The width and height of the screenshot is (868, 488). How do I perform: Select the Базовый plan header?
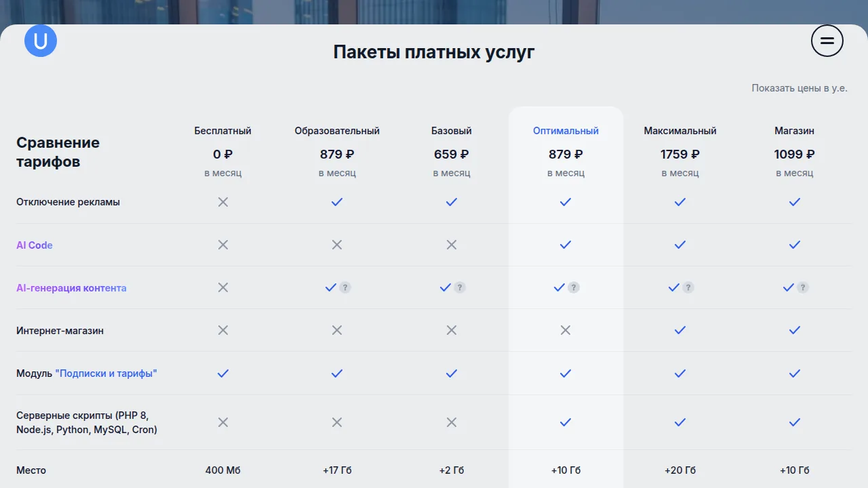(x=452, y=131)
